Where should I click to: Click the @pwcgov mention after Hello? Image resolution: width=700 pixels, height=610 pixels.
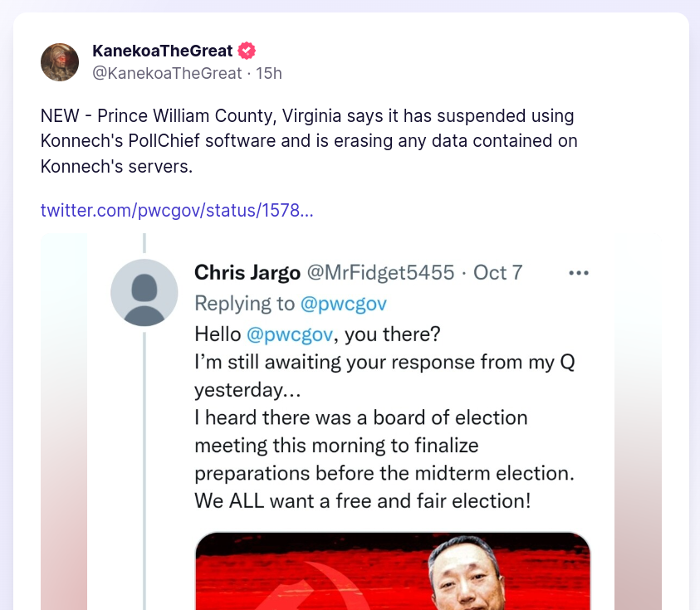point(290,334)
